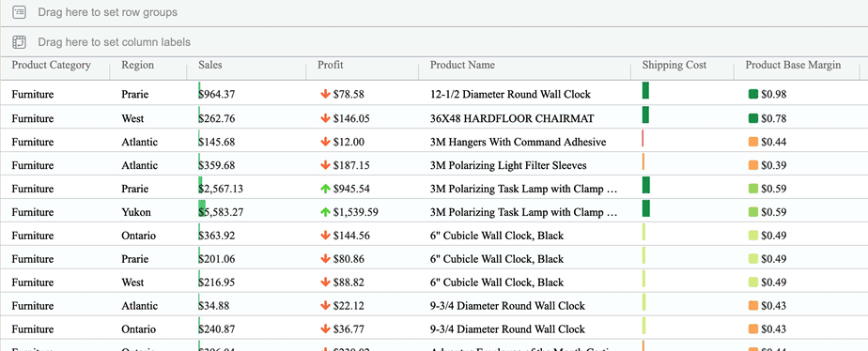This screenshot has width=868, height=351.
Task: Sort by the Profit column header
Action: (x=331, y=65)
